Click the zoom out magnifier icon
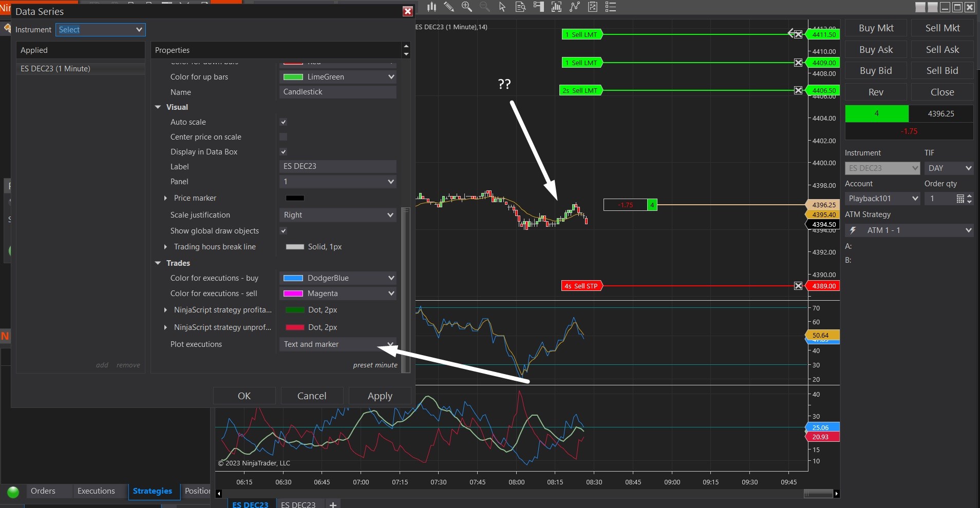 pyautogui.click(x=484, y=7)
